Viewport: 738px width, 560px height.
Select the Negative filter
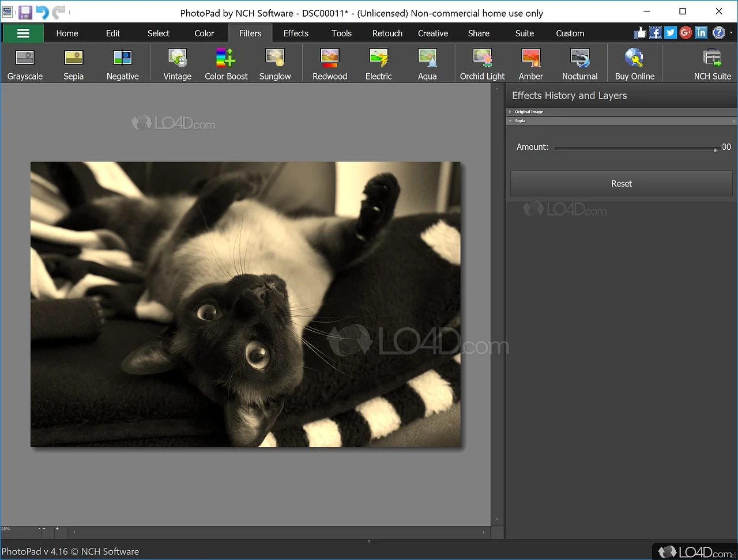122,63
